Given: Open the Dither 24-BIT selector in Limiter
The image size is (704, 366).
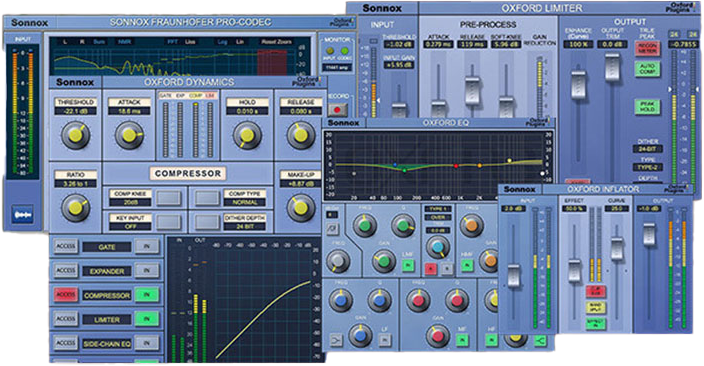Looking at the screenshot, I should (647, 149).
